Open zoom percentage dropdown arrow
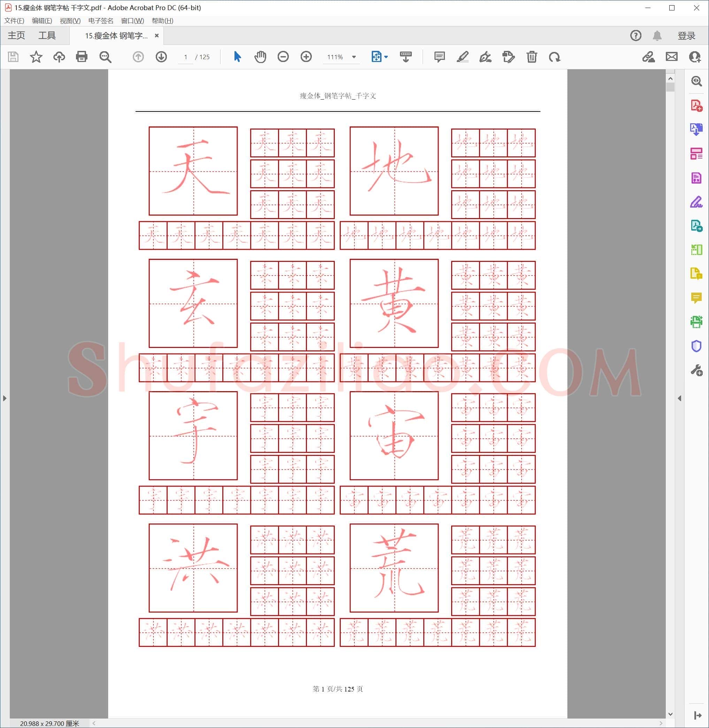 pyautogui.click(x=354, y=57)
